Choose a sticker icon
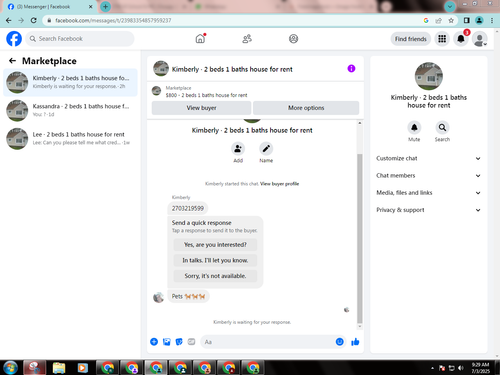This screenshot has width=500, height=375. [179, 342]
